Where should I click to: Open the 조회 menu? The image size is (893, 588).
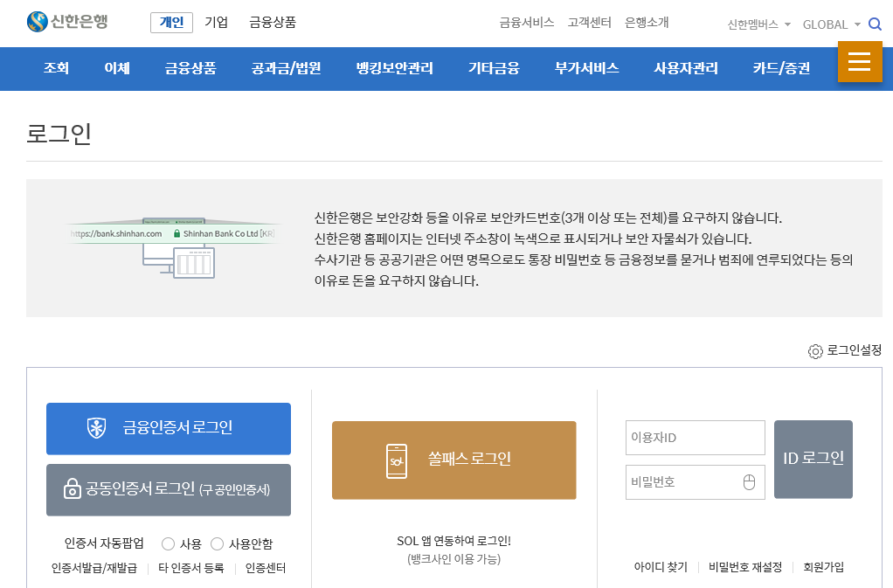(x=57, y=68)
